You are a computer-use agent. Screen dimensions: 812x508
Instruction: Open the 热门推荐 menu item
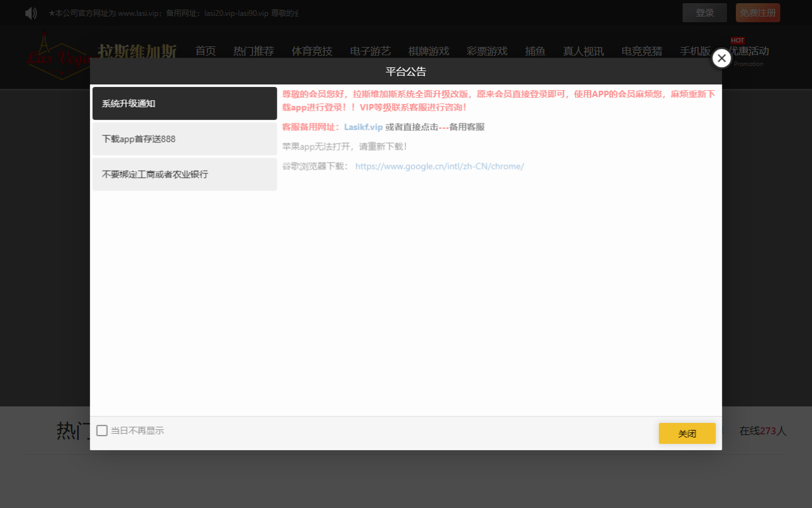click(254, 51)
